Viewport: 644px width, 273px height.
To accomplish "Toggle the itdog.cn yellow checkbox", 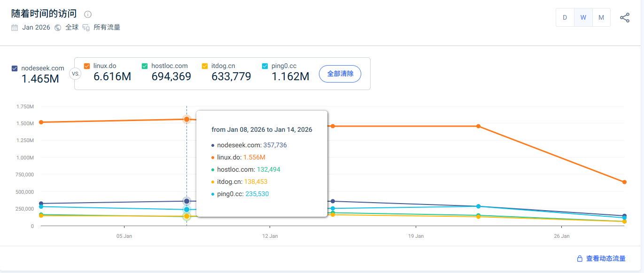I will pyautogui.click(x=205, y=66).
